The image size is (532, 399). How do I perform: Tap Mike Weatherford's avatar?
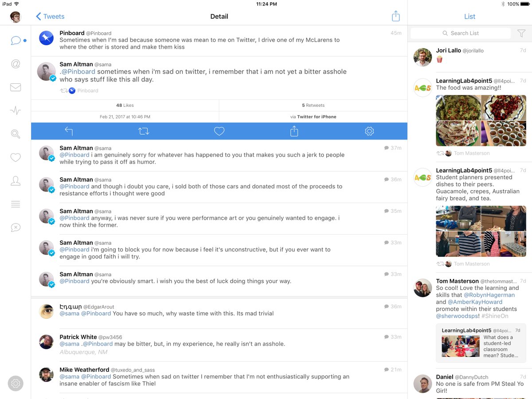46,375
